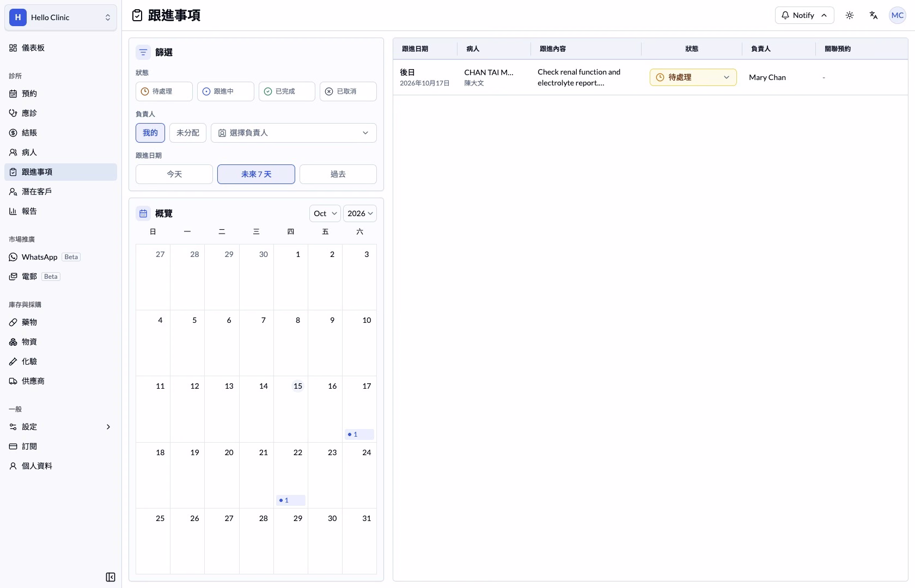The height and width of the screenshot is (588, 915).
Task: Toggle 跟進中 status filter
Action: coord(225,91)
